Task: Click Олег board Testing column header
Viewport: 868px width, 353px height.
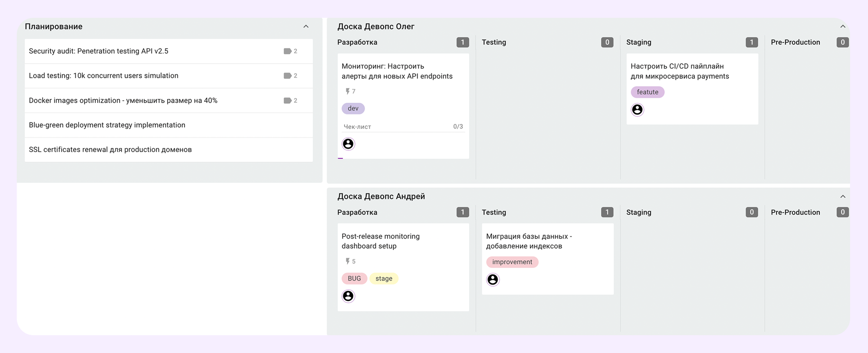Action: (x=494, y=42)
